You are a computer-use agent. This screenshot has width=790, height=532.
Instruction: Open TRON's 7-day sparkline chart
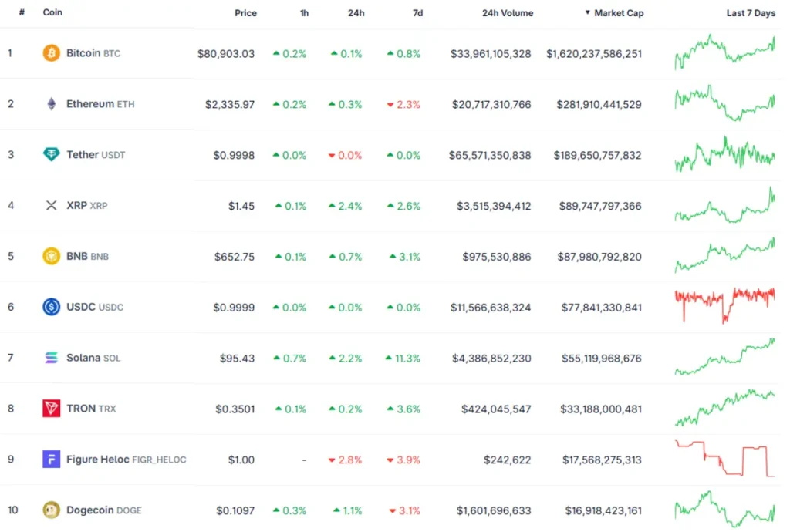click(724, 408)
